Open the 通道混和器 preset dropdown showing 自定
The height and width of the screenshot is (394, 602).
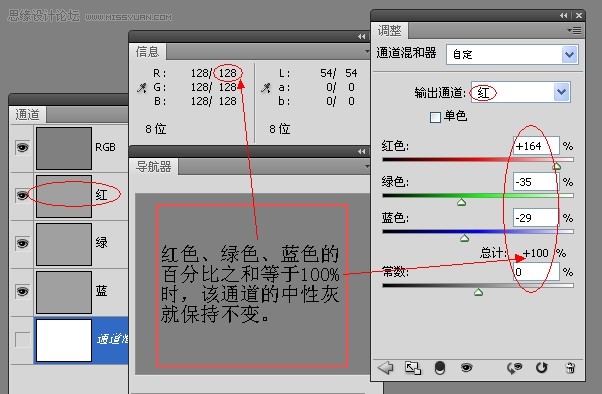tap(512, 55)
